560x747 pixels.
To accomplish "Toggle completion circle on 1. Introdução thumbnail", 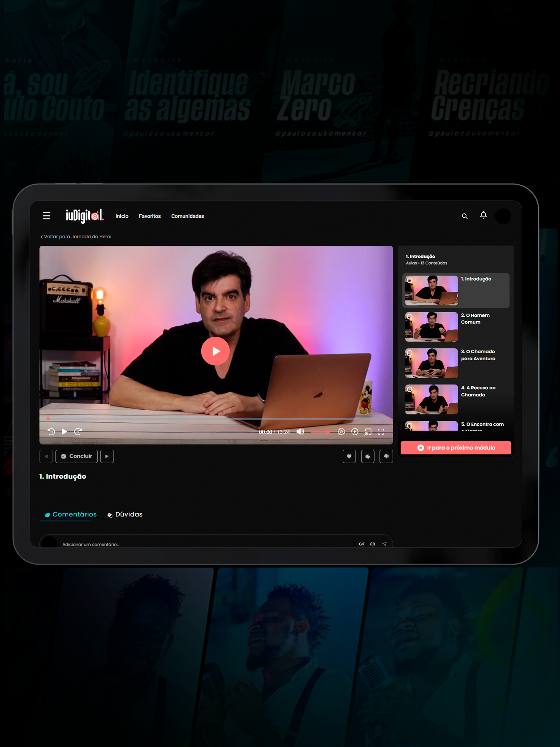I will coord(410,280).
